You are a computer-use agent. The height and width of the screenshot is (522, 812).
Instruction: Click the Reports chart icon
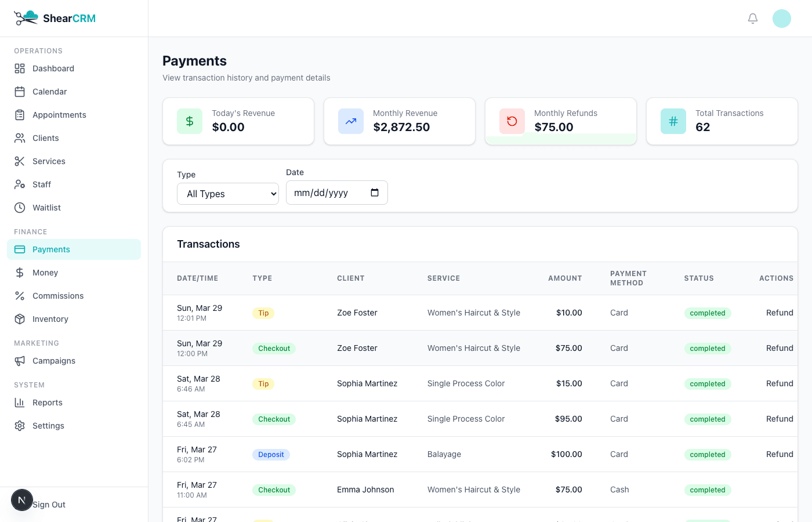pyautogui.click(x=20, y=403)
